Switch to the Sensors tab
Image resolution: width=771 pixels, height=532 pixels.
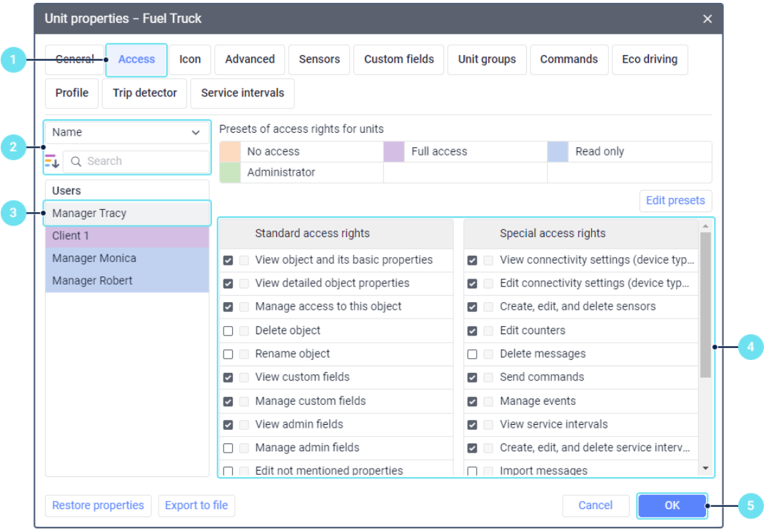tap(319, 59)
